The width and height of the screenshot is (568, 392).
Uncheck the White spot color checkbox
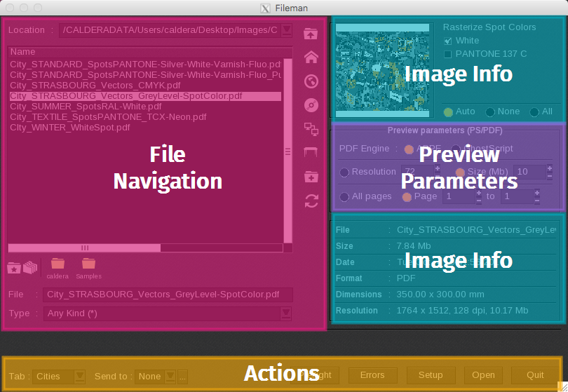[x=448, y=41]
